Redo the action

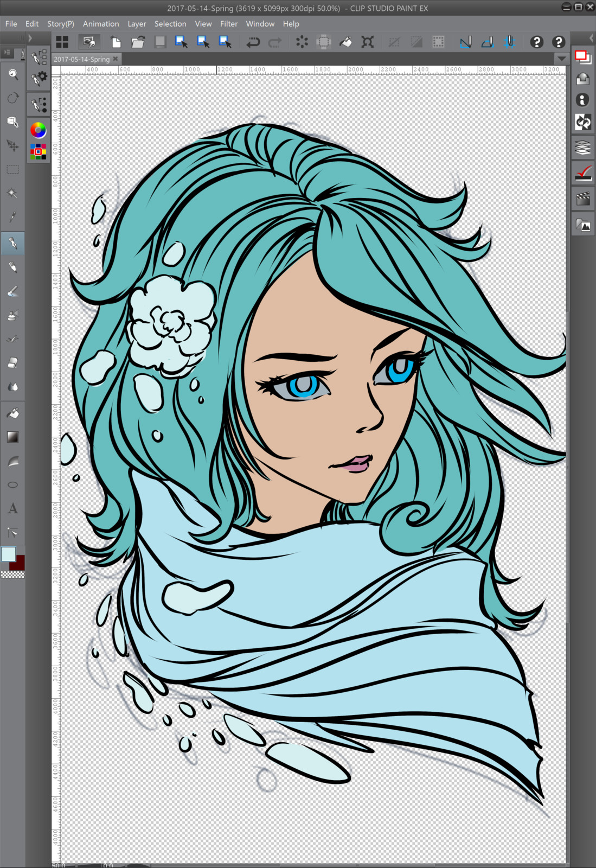[275, 42]
